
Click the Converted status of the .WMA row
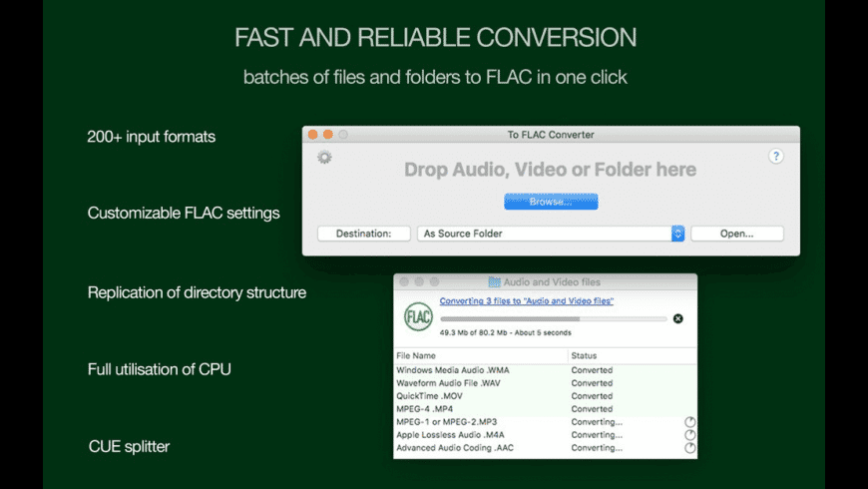point(592,370)
